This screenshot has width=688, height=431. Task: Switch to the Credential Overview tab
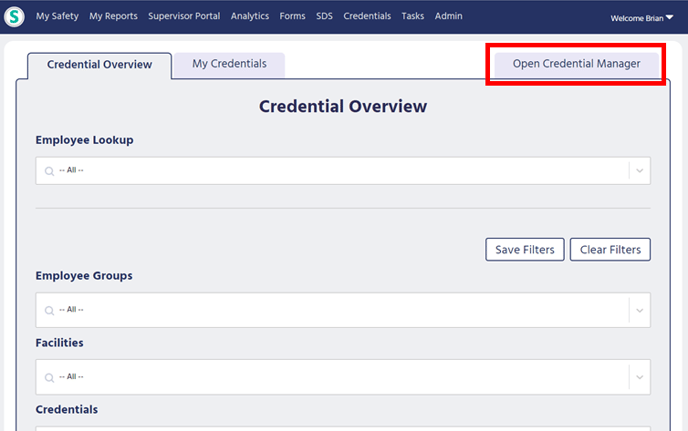pos(100,65)
